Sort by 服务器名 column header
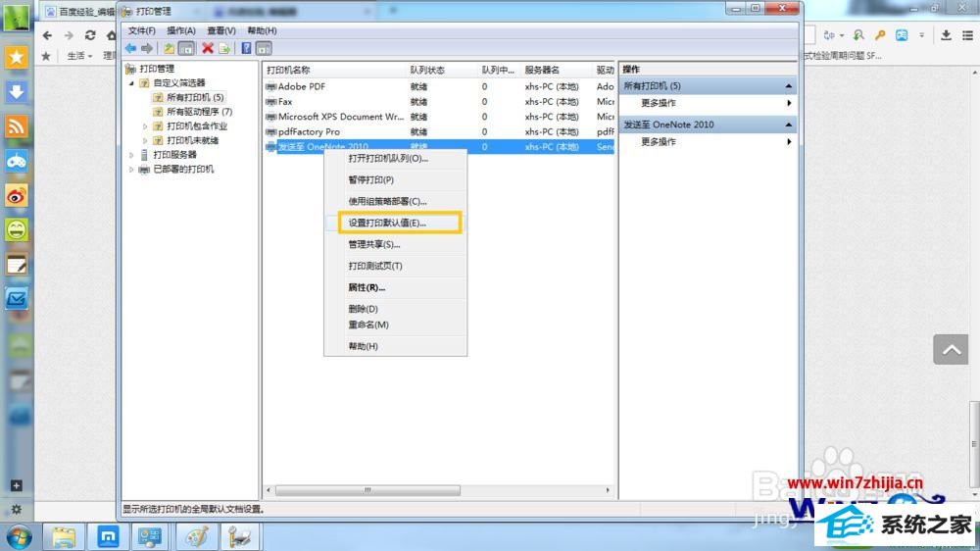 tap(557, 70)
